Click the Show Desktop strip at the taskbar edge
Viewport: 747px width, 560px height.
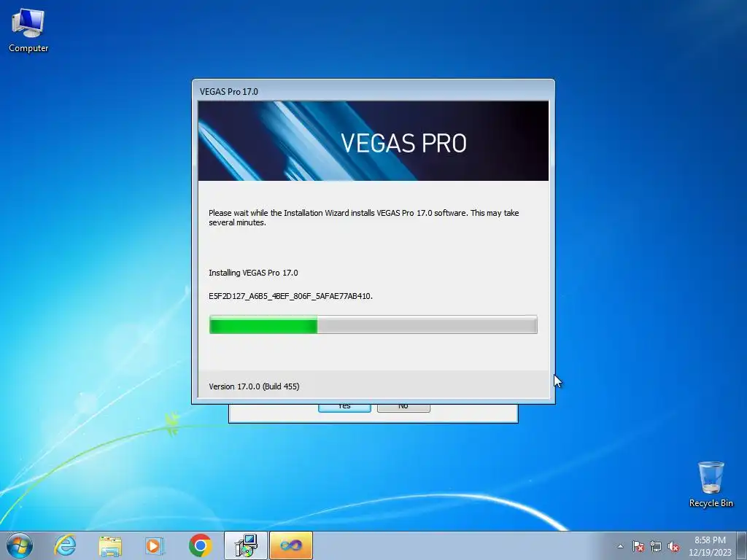(742, 545)
